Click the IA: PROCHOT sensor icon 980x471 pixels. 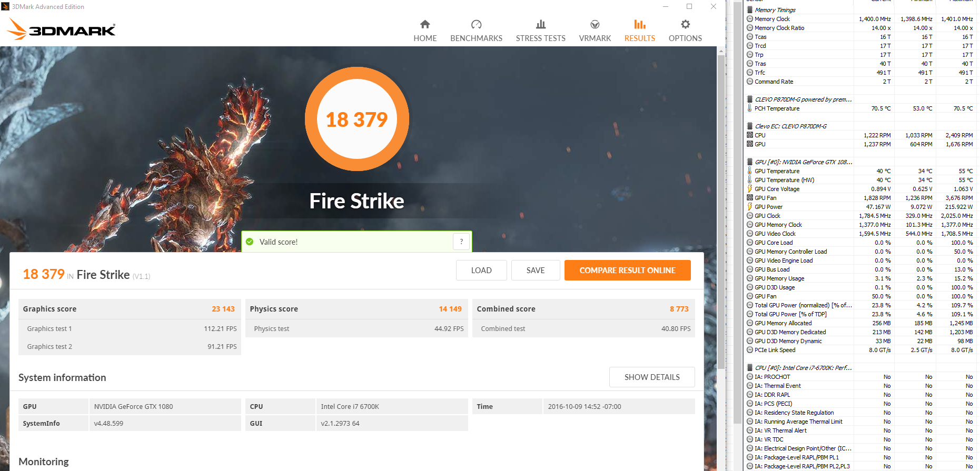[750, 377]
